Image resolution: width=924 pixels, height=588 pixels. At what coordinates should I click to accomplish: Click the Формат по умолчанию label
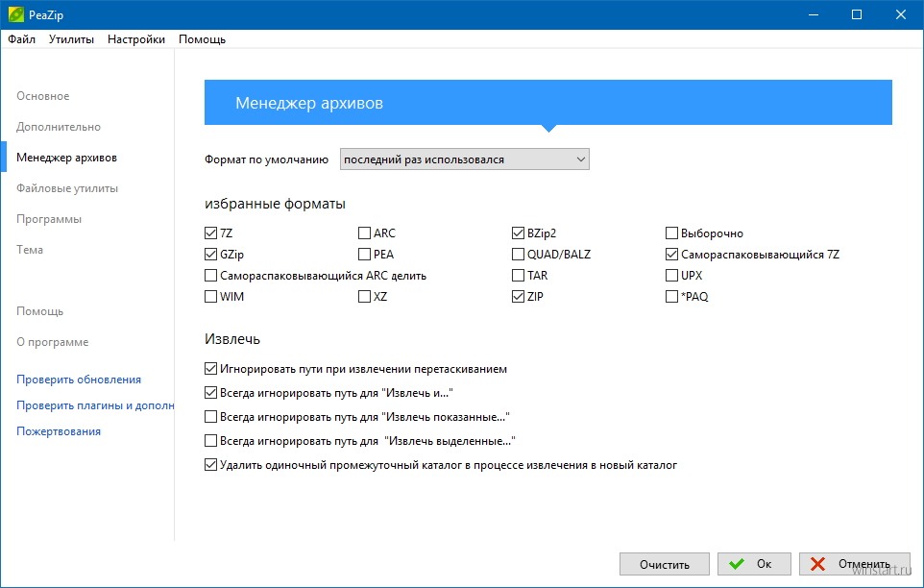(x=266, y=159)
